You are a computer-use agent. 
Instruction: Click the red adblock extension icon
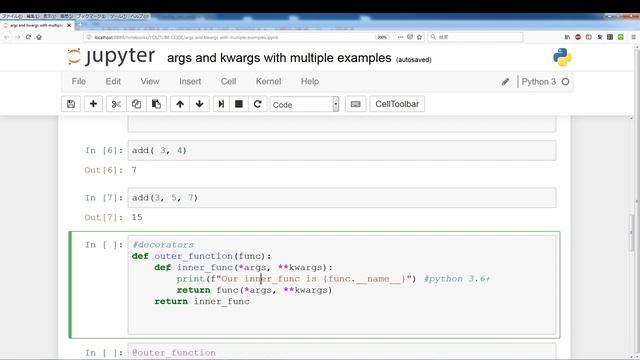click(x=578, y=37)
